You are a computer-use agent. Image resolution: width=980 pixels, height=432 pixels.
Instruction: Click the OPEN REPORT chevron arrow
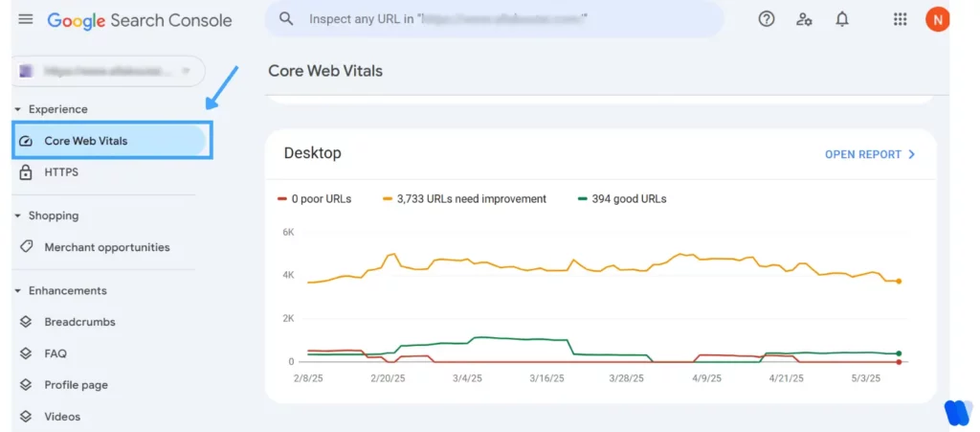[x=911, y=154]
